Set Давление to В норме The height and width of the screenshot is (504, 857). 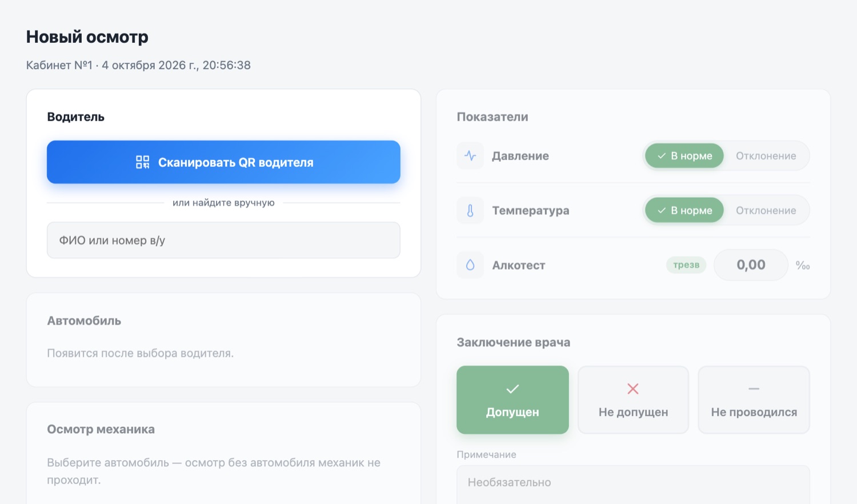pyautogui.click(x=684, y=156)
